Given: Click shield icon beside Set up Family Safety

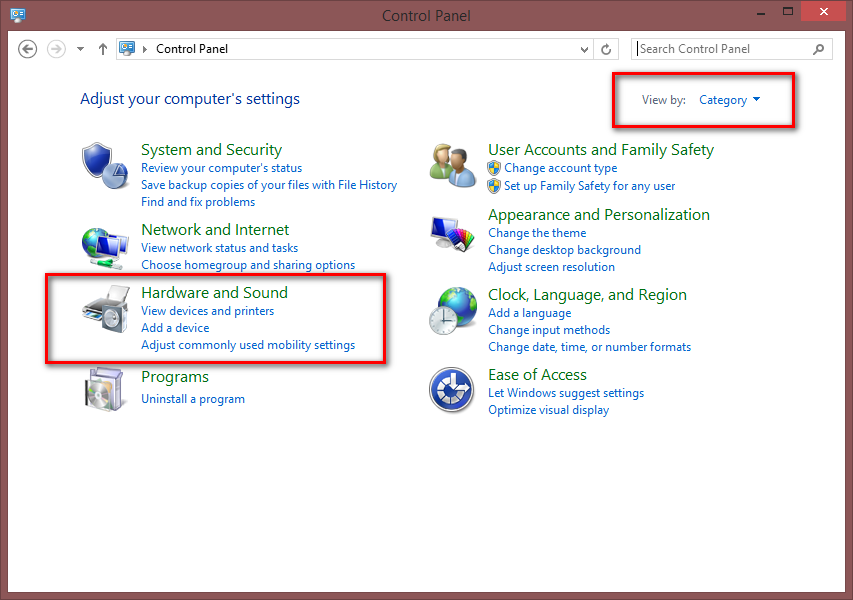Looking at the screenshot, I should pyautogui.click(x=494, y=186).
